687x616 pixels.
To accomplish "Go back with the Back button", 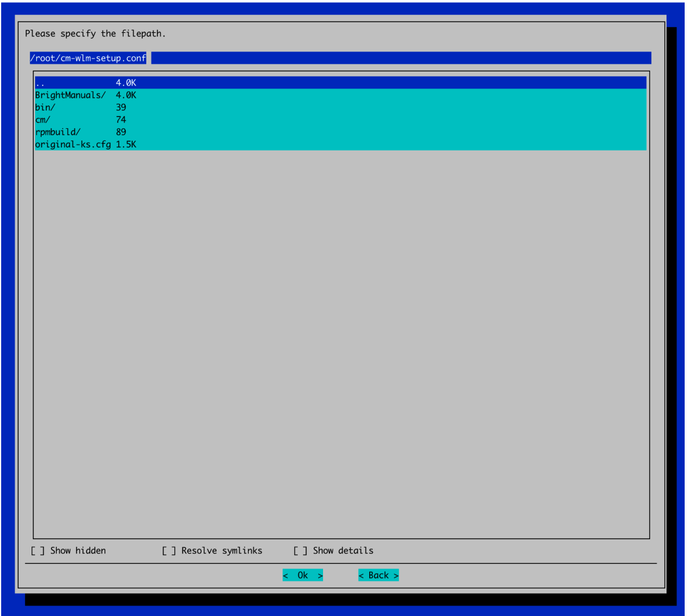I will [x=379, y=575].
